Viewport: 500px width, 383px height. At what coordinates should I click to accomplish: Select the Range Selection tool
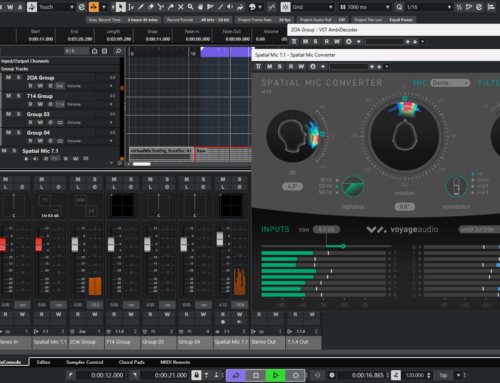coord(131,7)
